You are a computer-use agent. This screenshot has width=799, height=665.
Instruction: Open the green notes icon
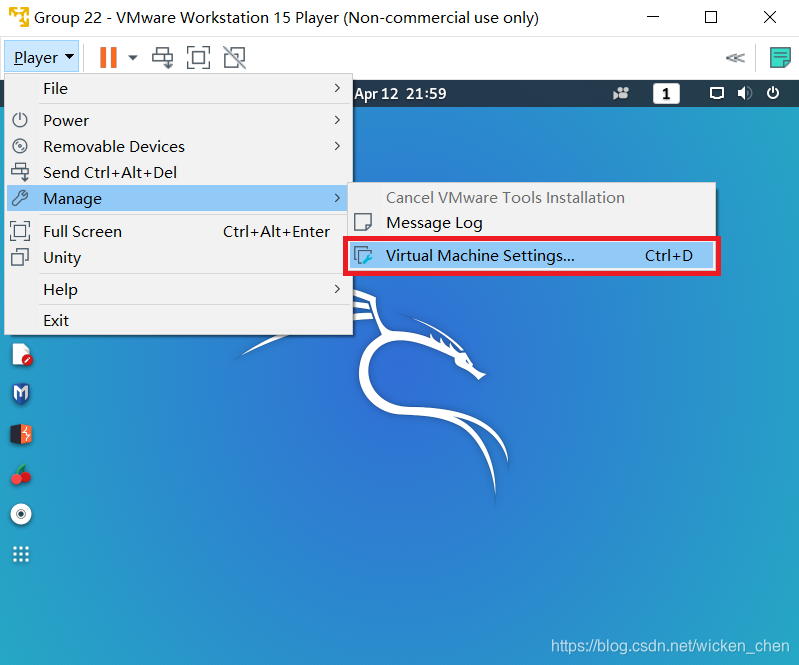tap(780, 57)
